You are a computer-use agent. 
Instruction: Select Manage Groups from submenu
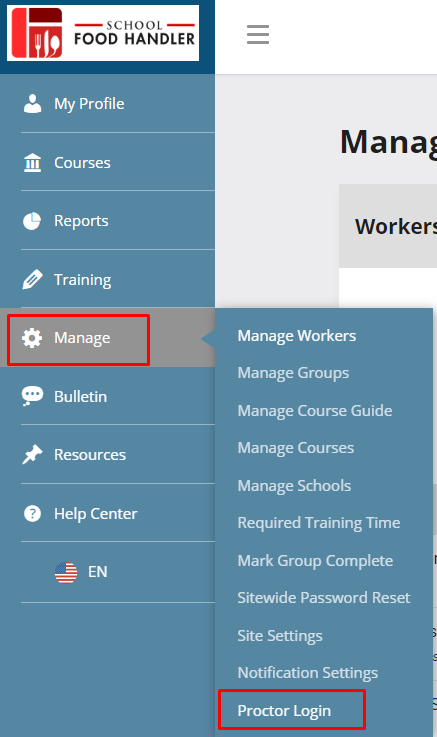coord(293,373)
